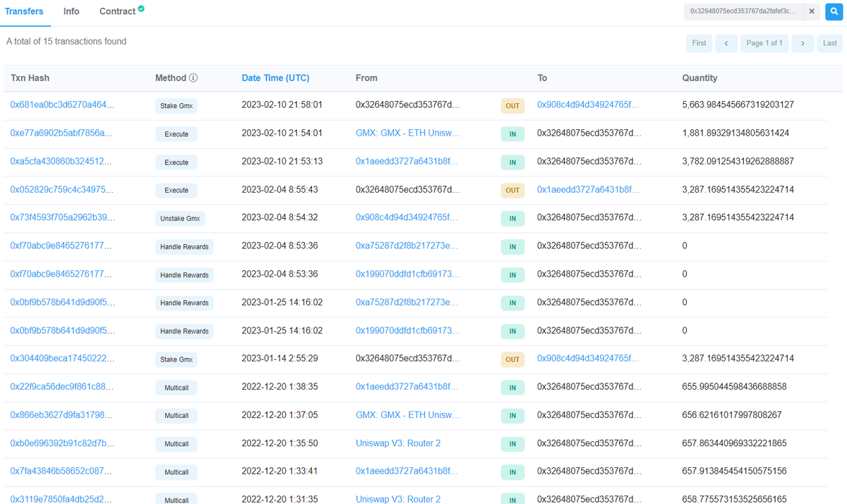The height and width of the screenshot is (504, 847).
Task: Click the Last page button
Action: tap(830, 43)
